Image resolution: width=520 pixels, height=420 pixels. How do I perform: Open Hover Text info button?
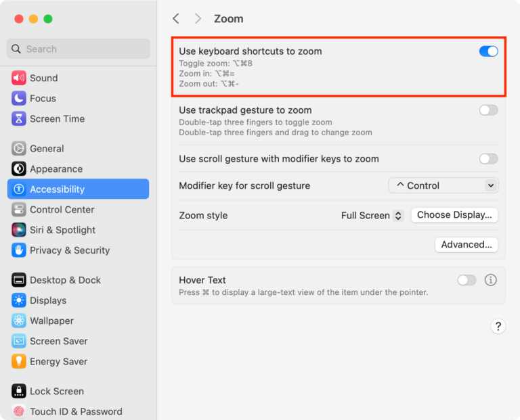pos(490,280)
